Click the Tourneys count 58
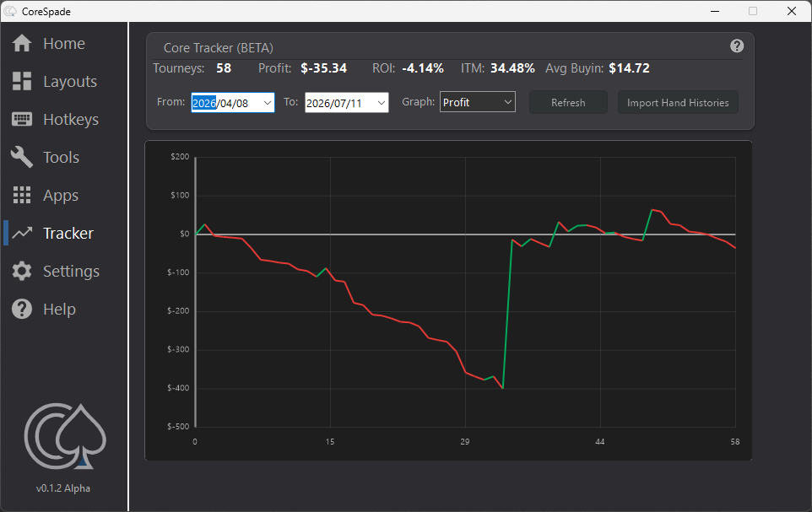 coord(224,68)
